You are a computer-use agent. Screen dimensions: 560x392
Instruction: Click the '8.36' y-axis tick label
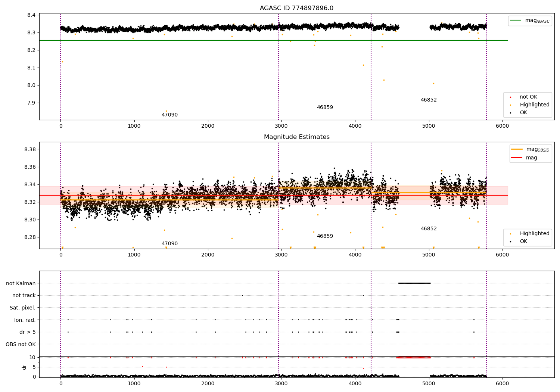pos(30,167)
